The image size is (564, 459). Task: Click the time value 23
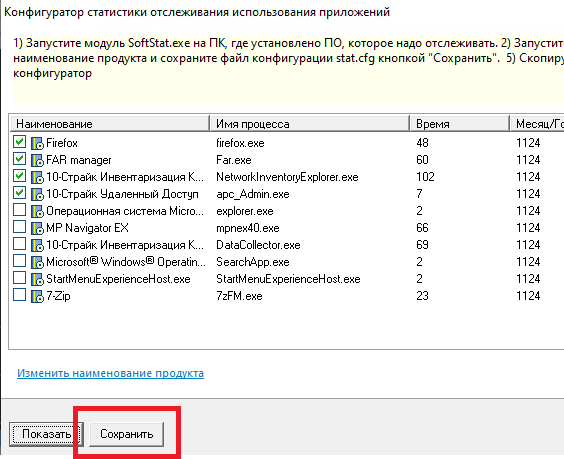422,296
